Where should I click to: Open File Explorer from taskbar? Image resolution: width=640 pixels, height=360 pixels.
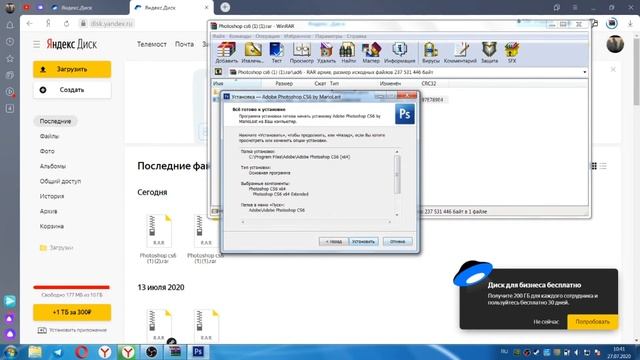(x=35, y=352)
